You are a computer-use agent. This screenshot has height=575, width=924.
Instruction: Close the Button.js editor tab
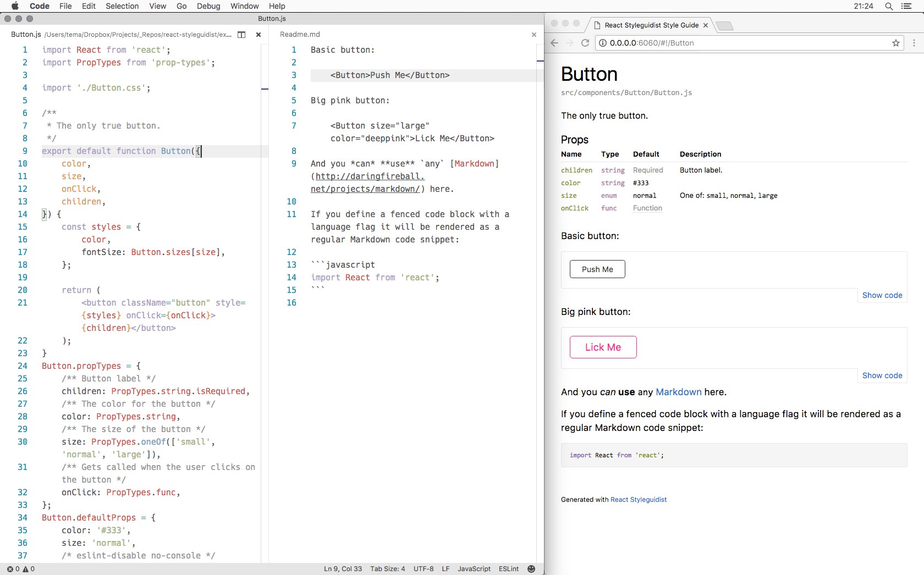pyautogui.click(x=258, y=35)
